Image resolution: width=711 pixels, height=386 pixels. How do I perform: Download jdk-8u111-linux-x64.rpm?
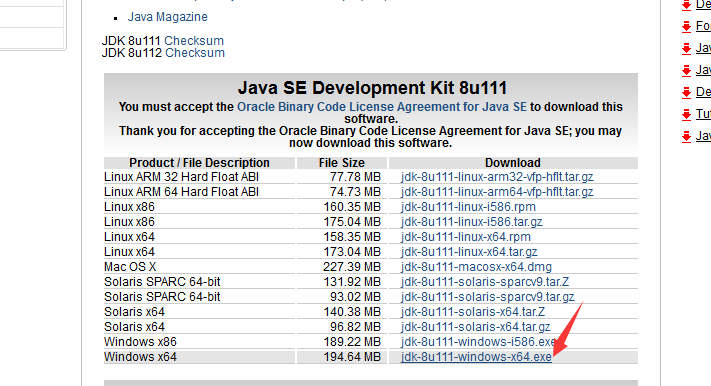coord(466,237)
